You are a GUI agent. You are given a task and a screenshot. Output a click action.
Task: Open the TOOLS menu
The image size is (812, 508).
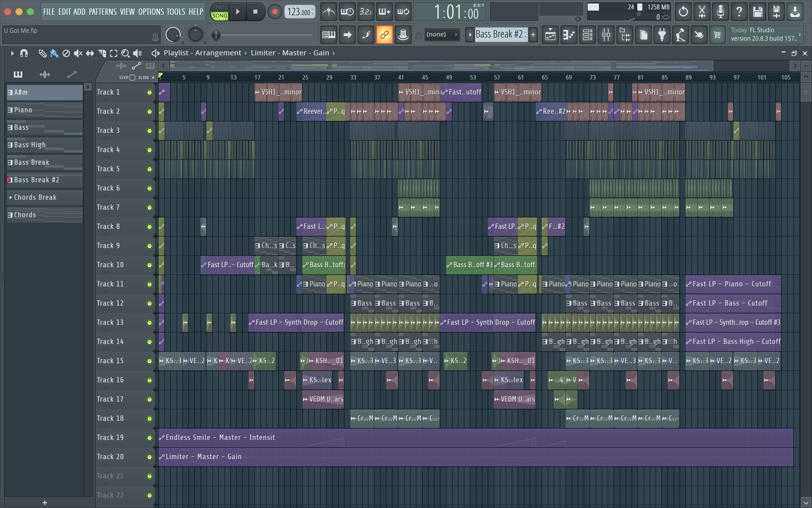[176, 12]
